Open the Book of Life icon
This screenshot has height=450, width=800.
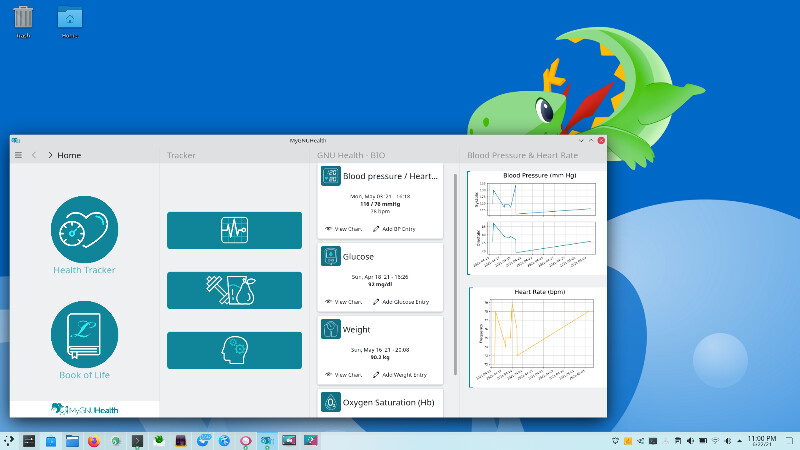click(x=84, y=334)
